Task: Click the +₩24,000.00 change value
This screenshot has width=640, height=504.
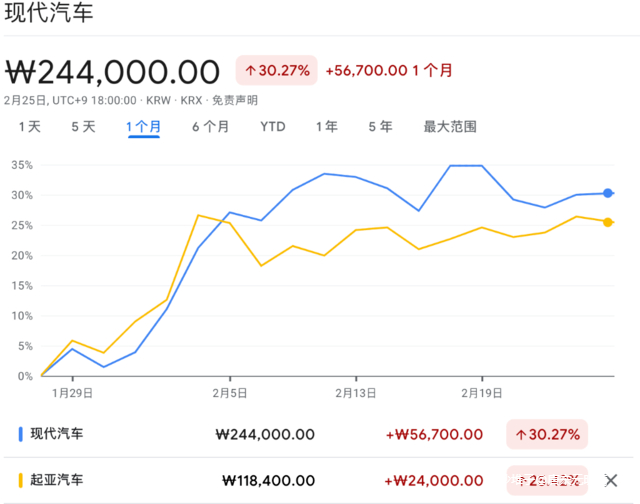Action: click(x=434, y=480)
